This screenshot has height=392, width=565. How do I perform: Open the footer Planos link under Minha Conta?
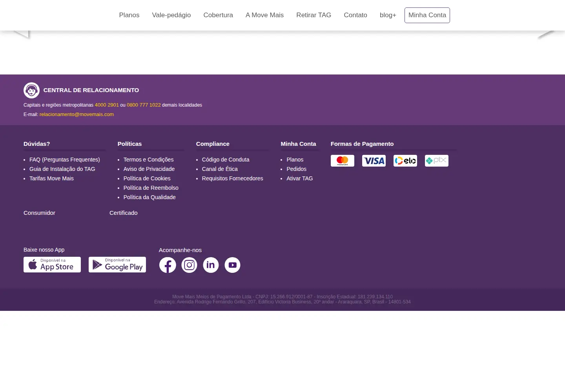[x=295, y=160]
